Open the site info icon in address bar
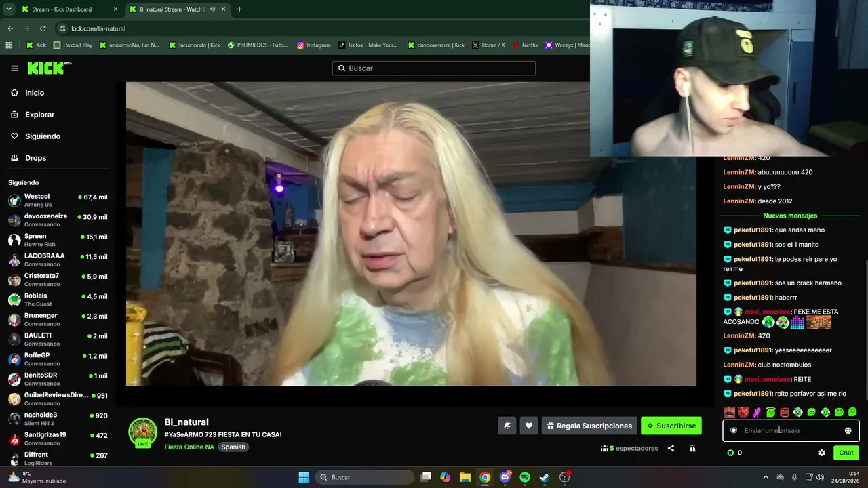Viewport: 868px width, 488px height. click(62, 28)
